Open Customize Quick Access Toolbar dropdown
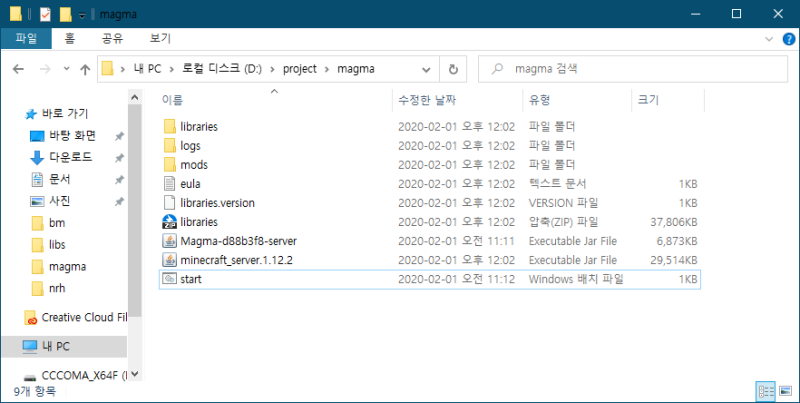This screenshot has height=403, width=800. tap(82, 16)
